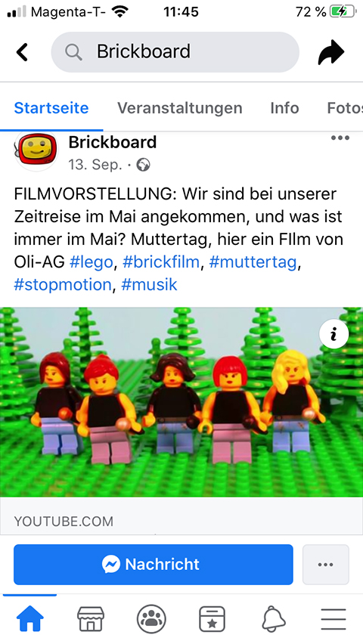Tap the back arrow icon
363x644 pixels.
(22, 52)
